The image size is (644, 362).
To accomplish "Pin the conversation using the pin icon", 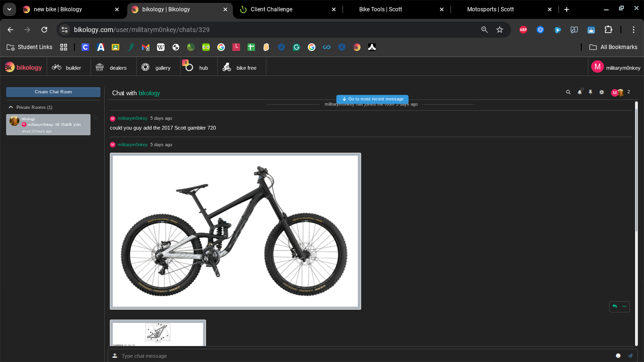I will click(x=590, y=92).
